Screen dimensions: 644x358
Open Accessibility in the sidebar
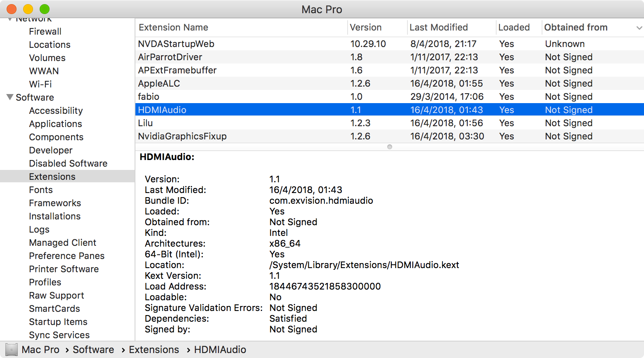[x=56, y=111]
